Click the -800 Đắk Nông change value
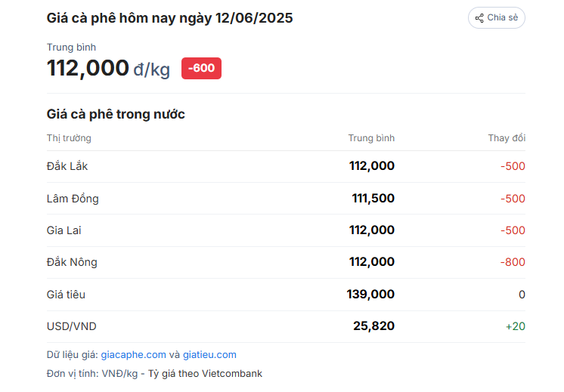564x392 pixels. tap(513, 262)
